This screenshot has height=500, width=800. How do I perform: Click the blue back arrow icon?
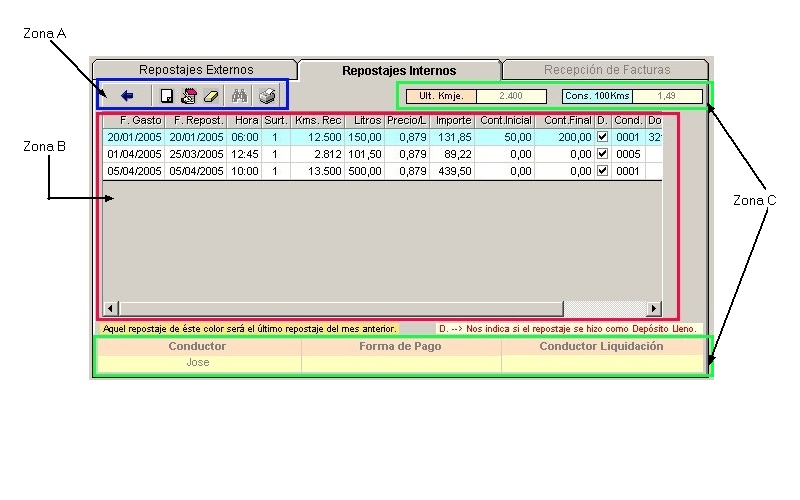127,95
